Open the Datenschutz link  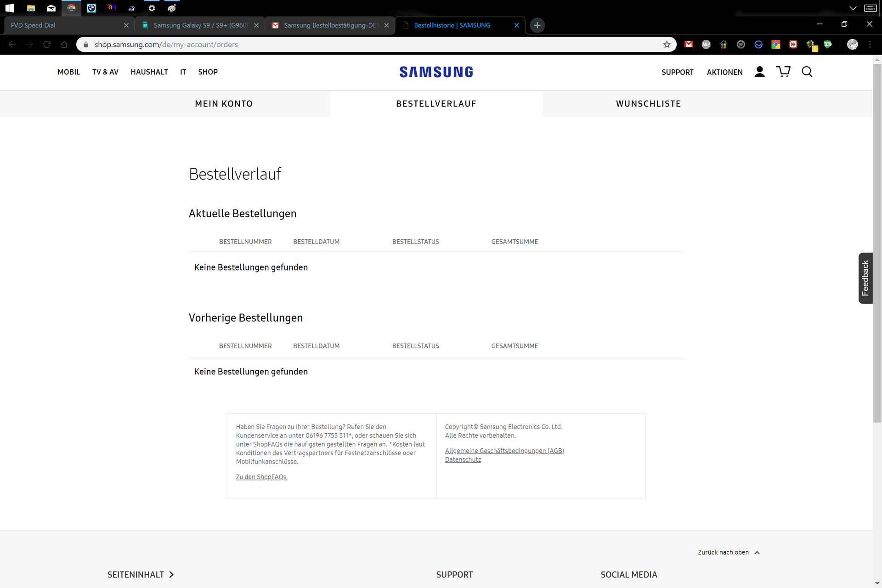pyautogui.click(x=463, y=459)
